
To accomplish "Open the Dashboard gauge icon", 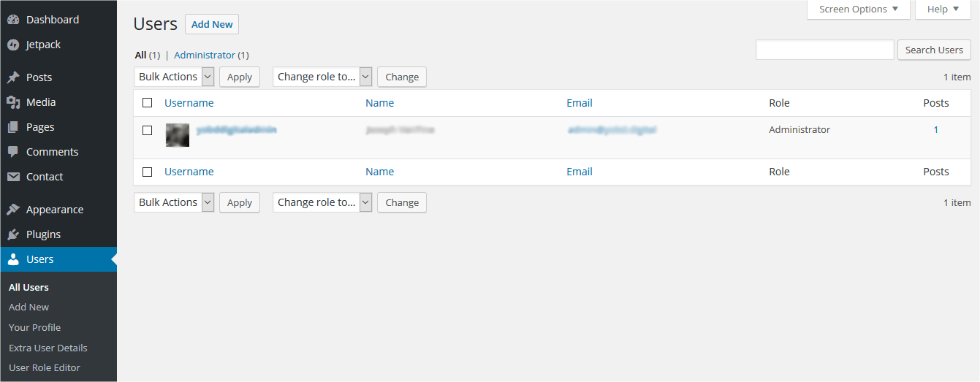I will (13, 20).
